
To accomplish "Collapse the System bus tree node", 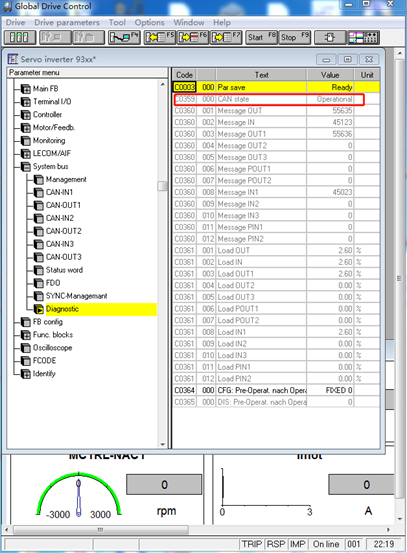I will pos(25,166).
